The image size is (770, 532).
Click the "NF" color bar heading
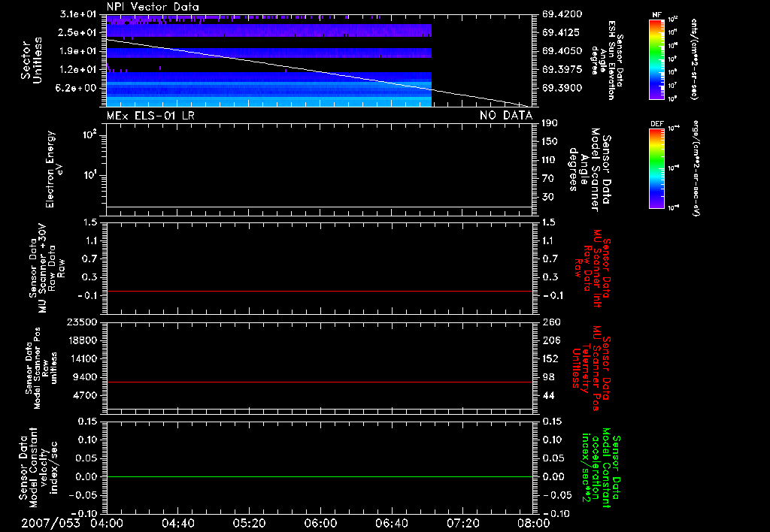[656, 15]
